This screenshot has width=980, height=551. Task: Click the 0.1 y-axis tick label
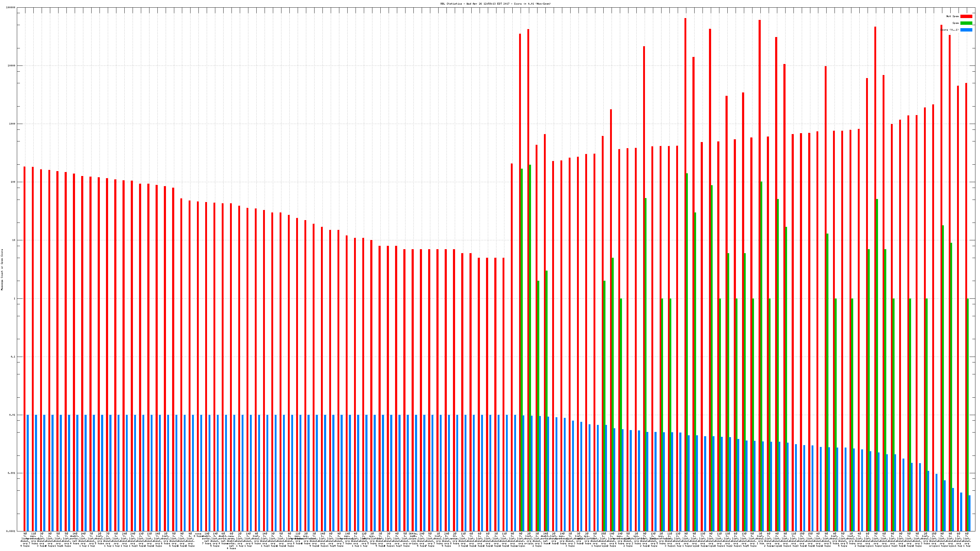coord(14,357)
